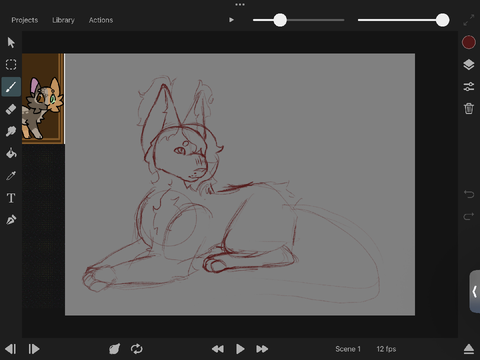Step to the next frame
Viewport: 480px width, 360px height.
(x=34, y=349)
